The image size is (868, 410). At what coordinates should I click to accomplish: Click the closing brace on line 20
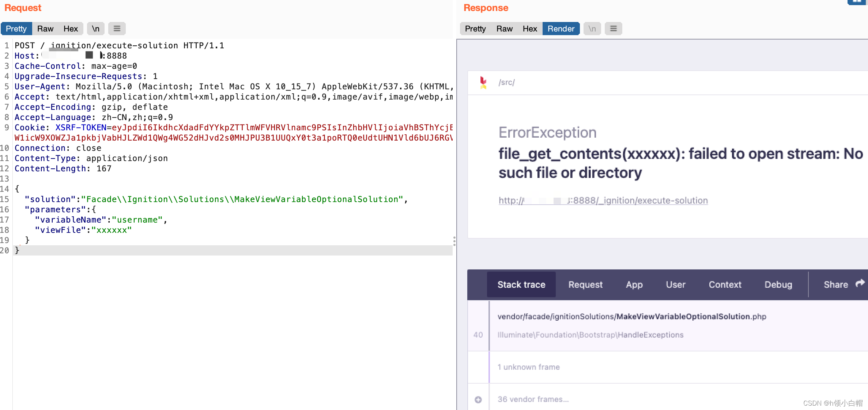coord(17,250)
